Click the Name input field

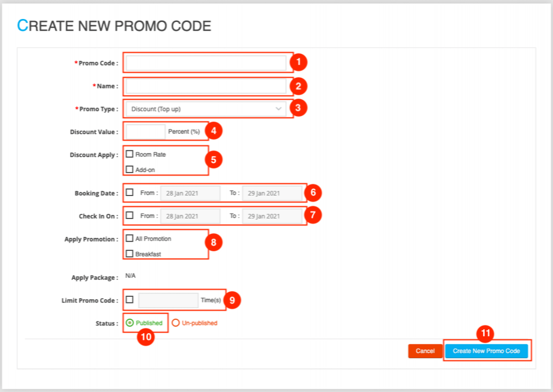coord(206,86)
